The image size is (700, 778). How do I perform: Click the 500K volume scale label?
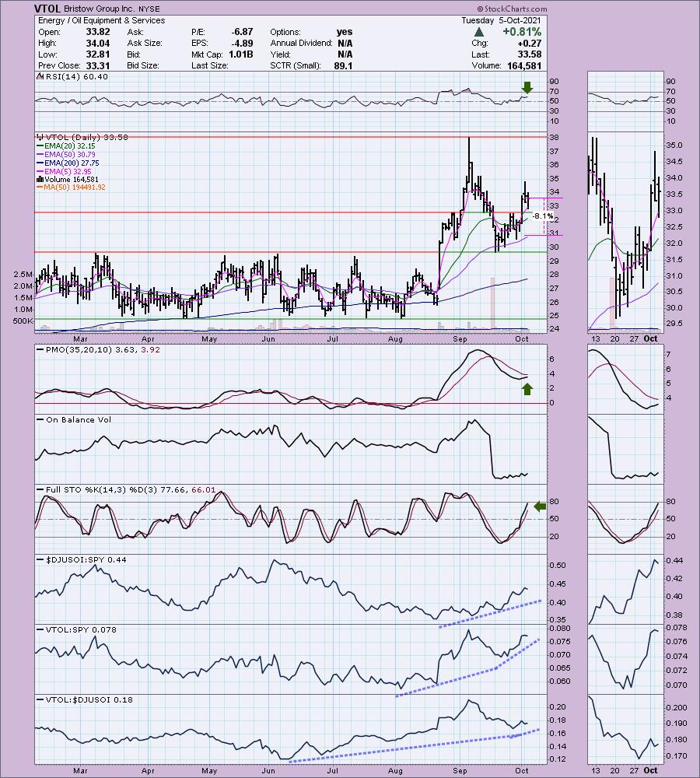(x=23, y=321)
